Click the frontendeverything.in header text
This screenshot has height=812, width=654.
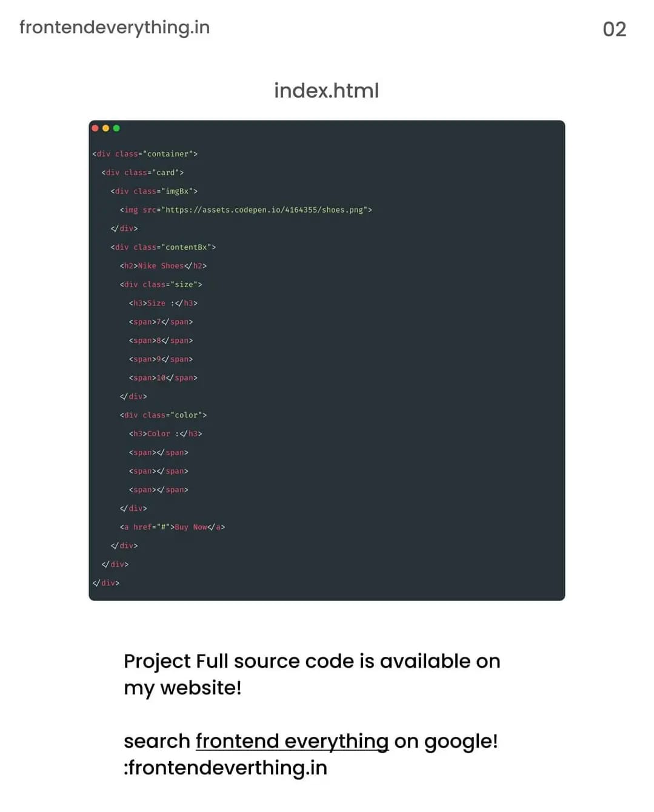point(115,28)
